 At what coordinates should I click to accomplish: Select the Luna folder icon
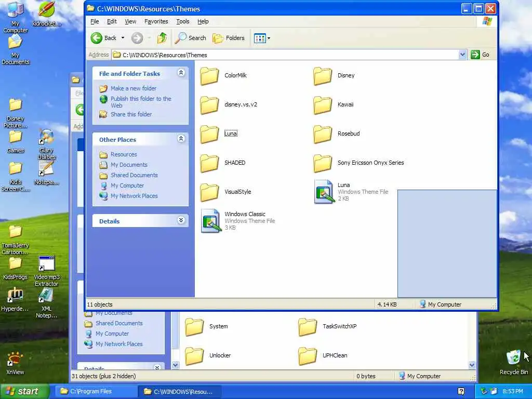coord(209,134)
